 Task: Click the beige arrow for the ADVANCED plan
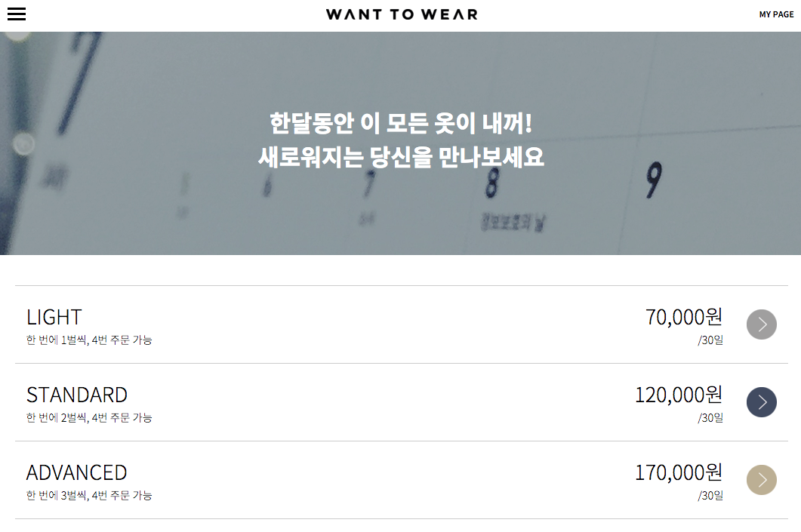[x=761, y=480]
